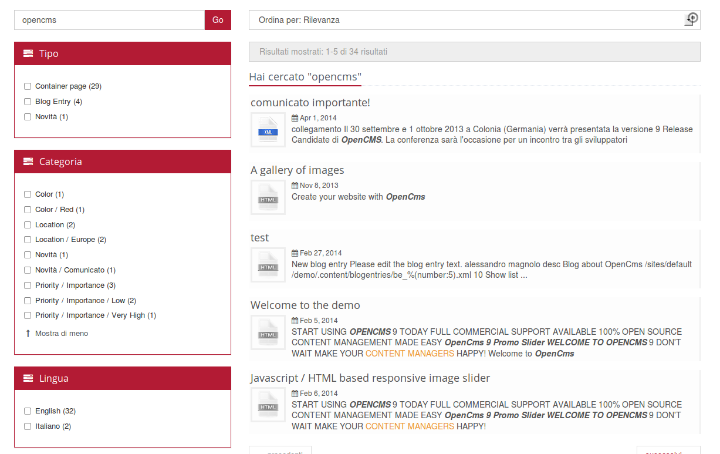Click the Lingua panel header icon
Viewport: 720px width, 454px height.
[x=28, y=378]
